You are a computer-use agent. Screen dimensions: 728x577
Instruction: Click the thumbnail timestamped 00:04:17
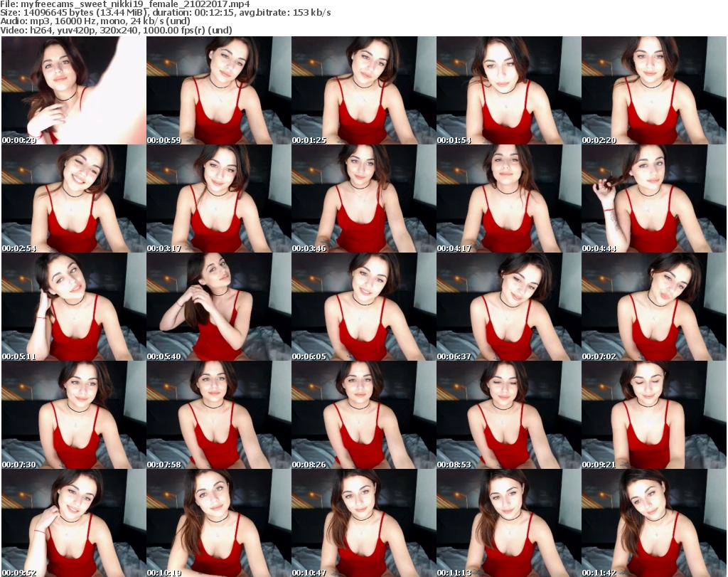coord(509,198)
